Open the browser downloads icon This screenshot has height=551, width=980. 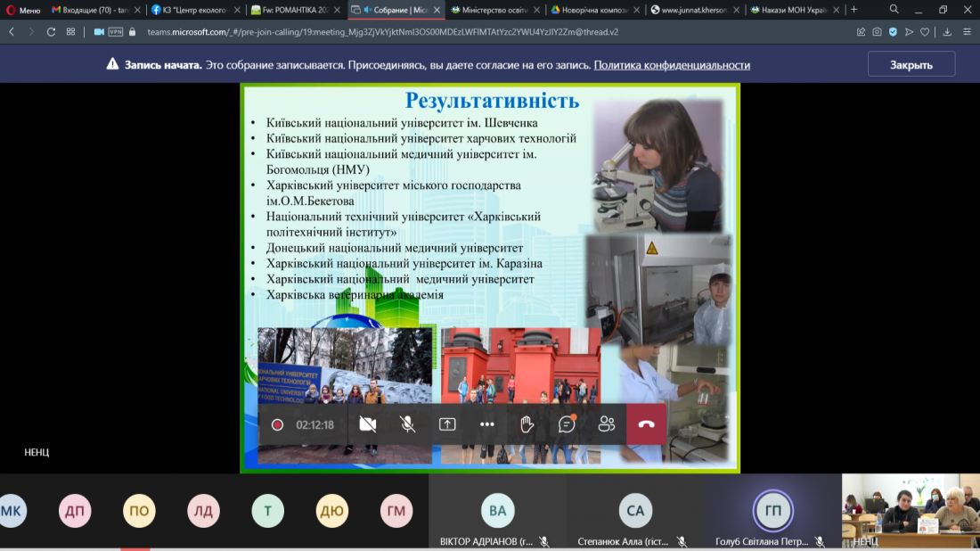(948, 32)
